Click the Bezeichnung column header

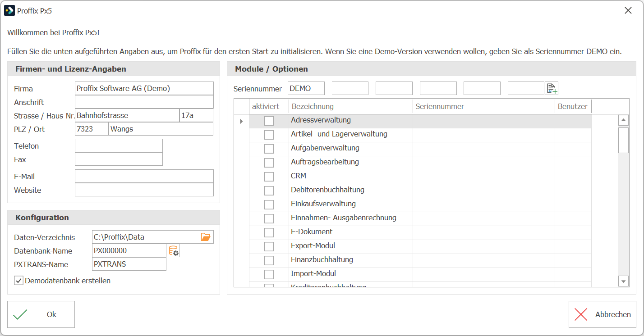[351, 107]
